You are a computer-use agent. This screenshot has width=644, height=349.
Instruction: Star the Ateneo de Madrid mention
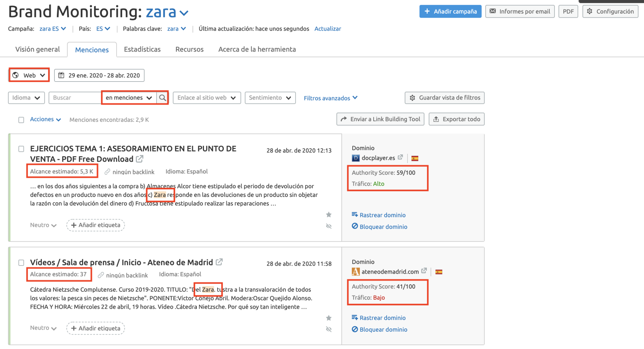329,318
